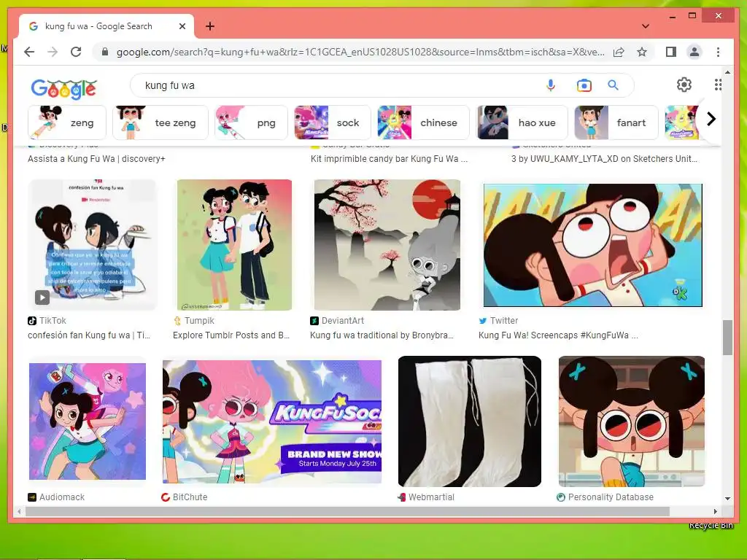Click the BitChute source label

190,497
